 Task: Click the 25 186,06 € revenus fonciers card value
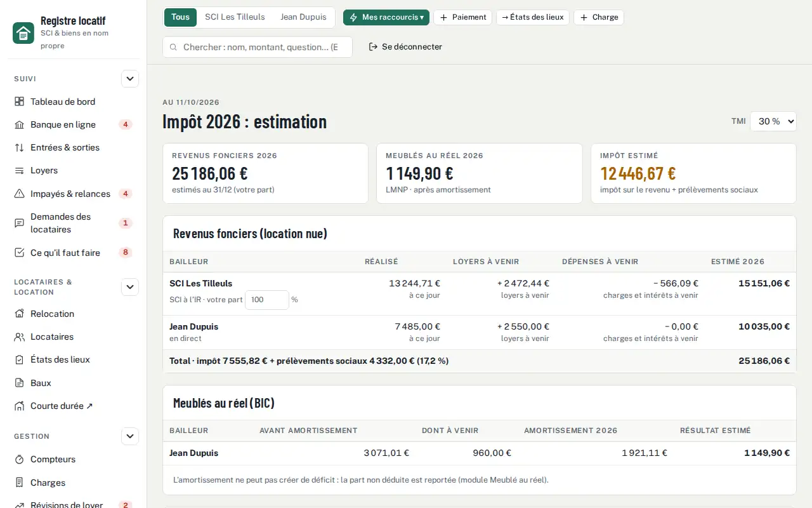(210, 173)
